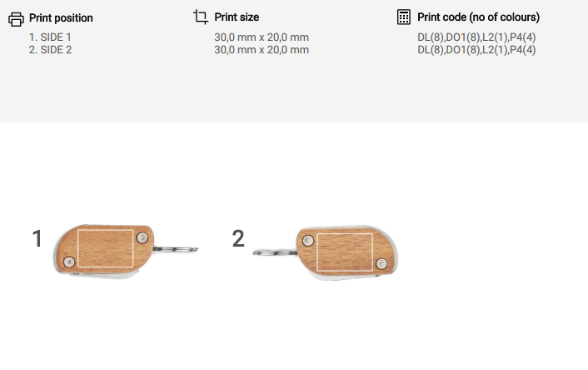The width and height of the screenshot is (588, 370).
Task: Click the printer icon beside Print position
Action: (16, 17)
